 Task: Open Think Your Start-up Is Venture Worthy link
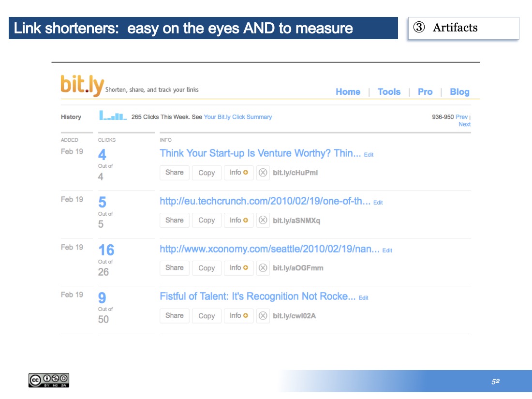(260, 153)
